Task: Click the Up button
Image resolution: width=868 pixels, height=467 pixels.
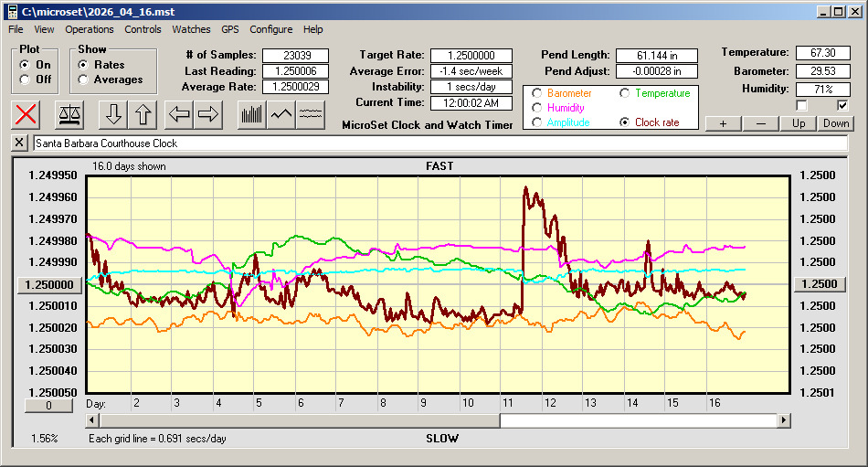Action: 799,123
